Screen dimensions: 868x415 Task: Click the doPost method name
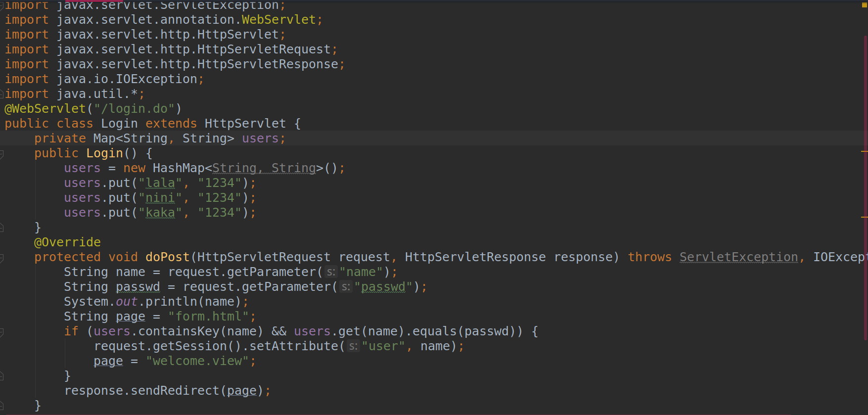tap(168, 257)
